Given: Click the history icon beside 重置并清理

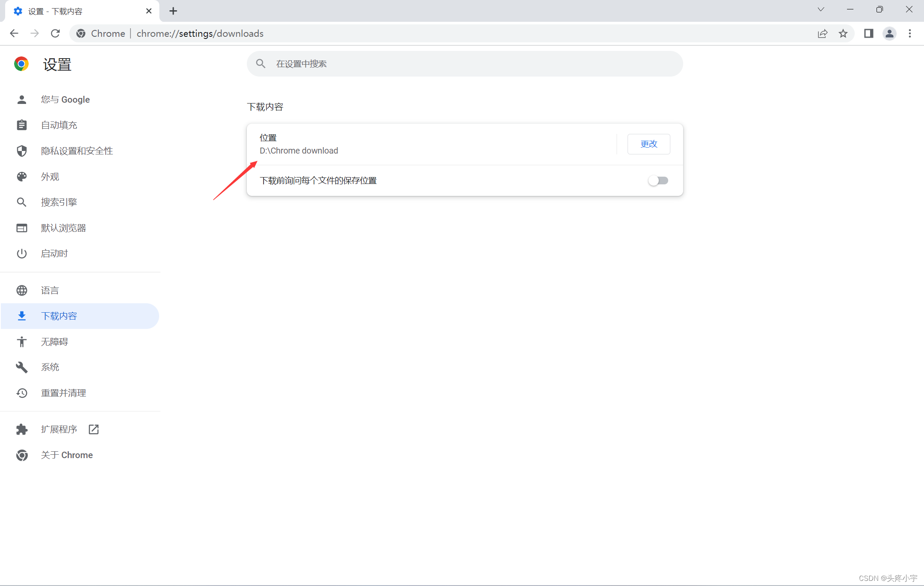Looking at the screenshot, I should tap(21, 393).
